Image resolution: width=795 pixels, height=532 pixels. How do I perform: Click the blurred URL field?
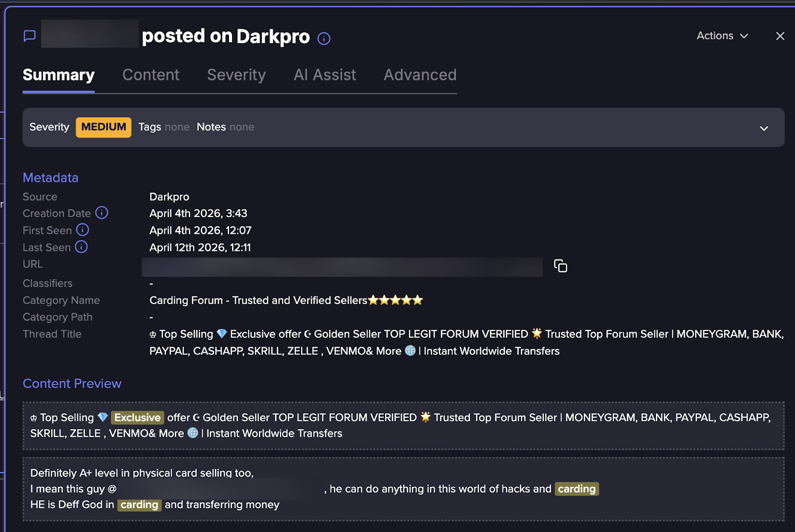[x=342, y=267]
